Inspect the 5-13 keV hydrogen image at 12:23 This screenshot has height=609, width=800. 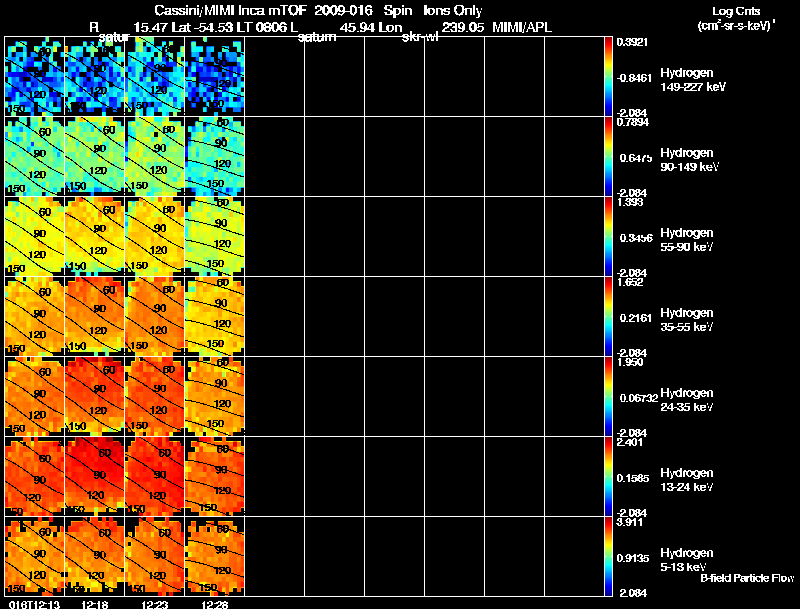[x=155, y=557]
